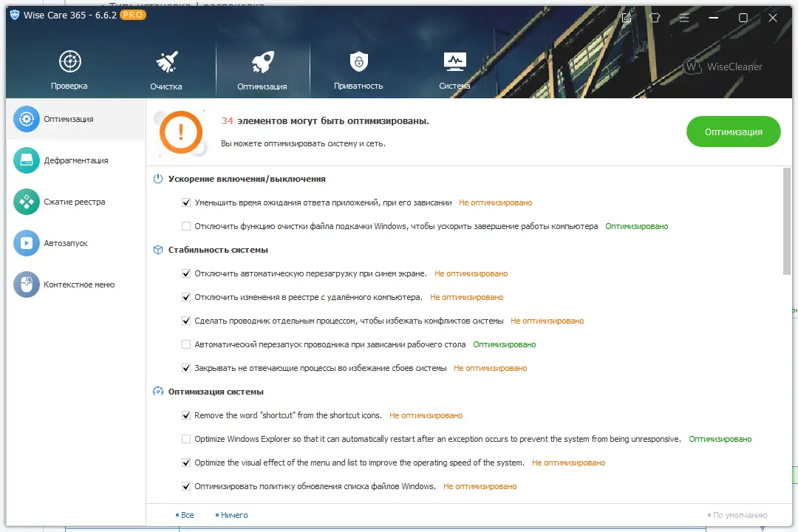Open Сжатие реестра in the sidebar

pos(75,202)
